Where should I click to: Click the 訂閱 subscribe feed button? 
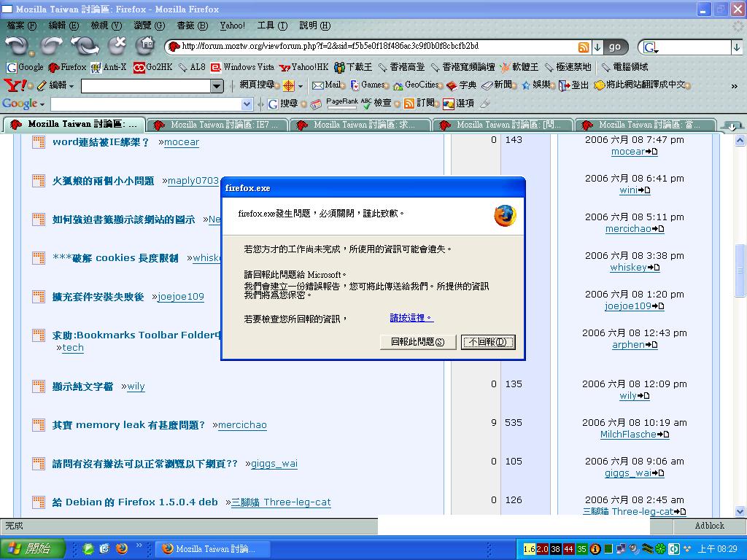pos(419,104)
